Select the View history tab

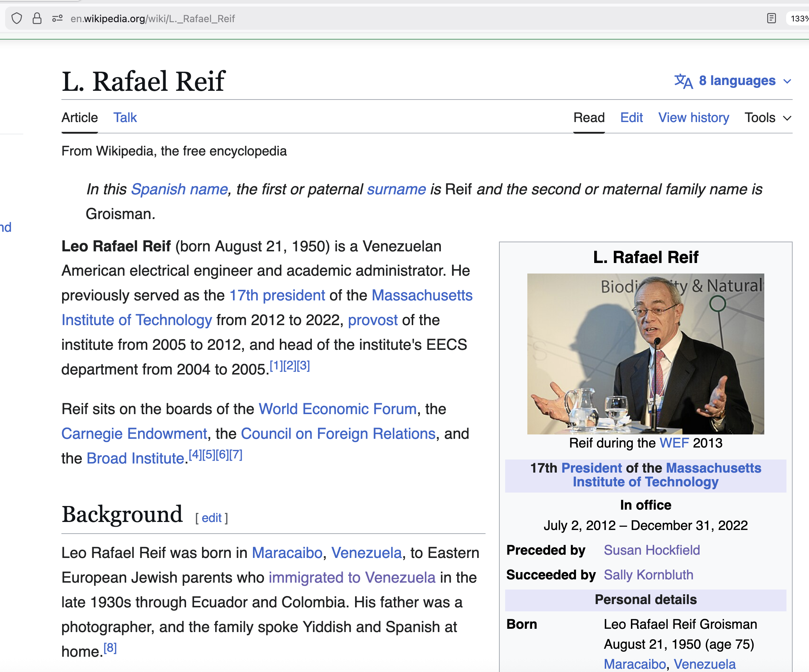[693, 118]
